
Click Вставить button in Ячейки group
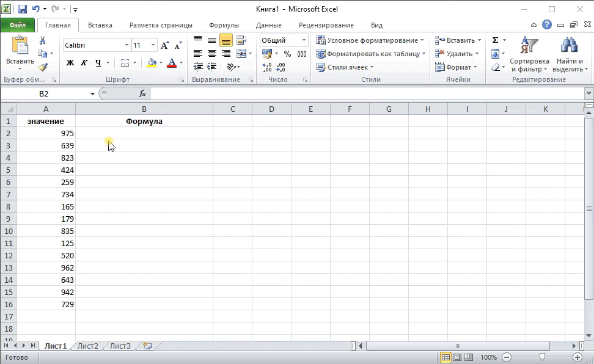458,40
